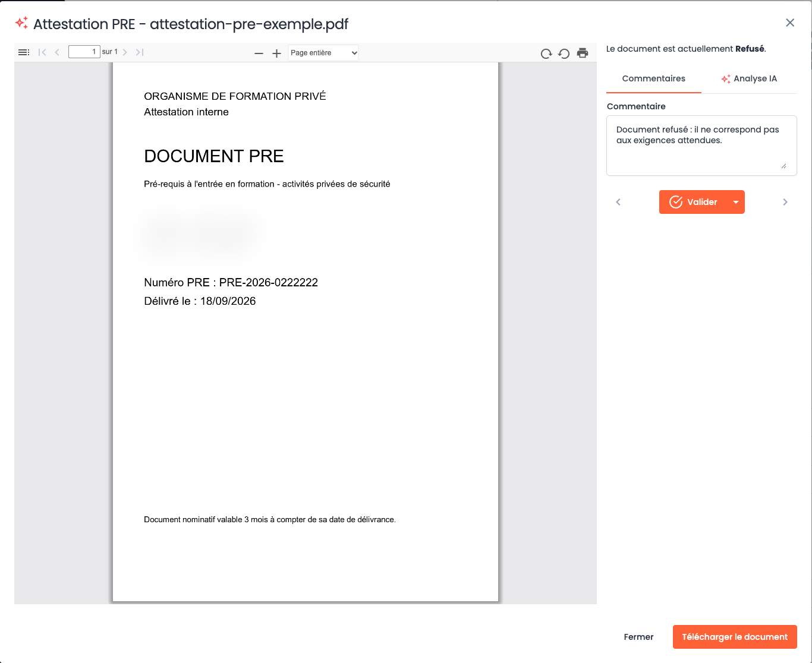Image resolution: width=812 pixels, height=663 pixels.
Task: Select 'Délivré le : 18/09/2026' line
Action: click(x=200, y=301)
